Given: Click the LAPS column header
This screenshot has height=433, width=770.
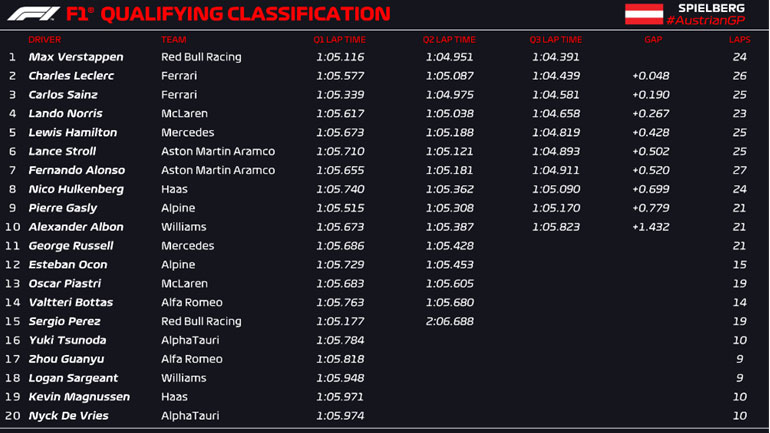Looking at the screenshot, I should click(739, 39).
